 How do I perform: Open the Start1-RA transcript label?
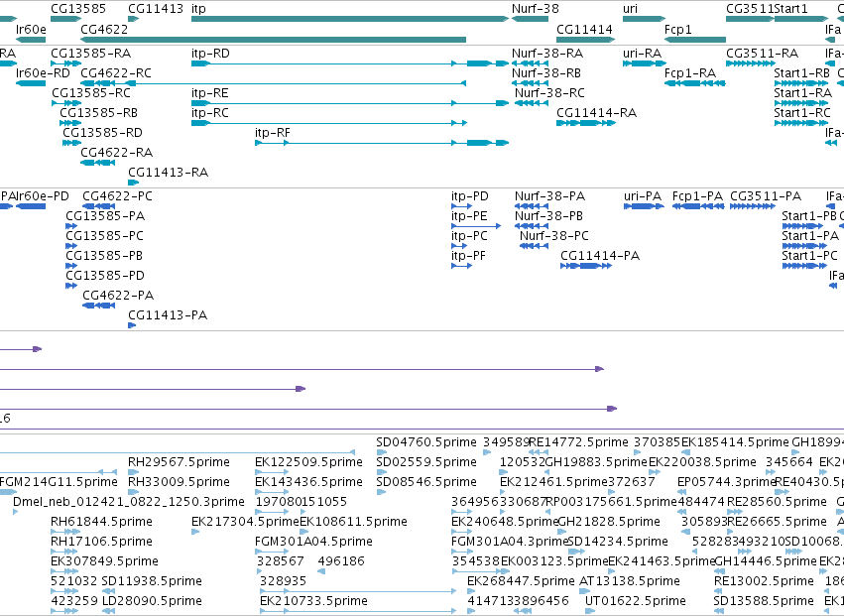803,93
